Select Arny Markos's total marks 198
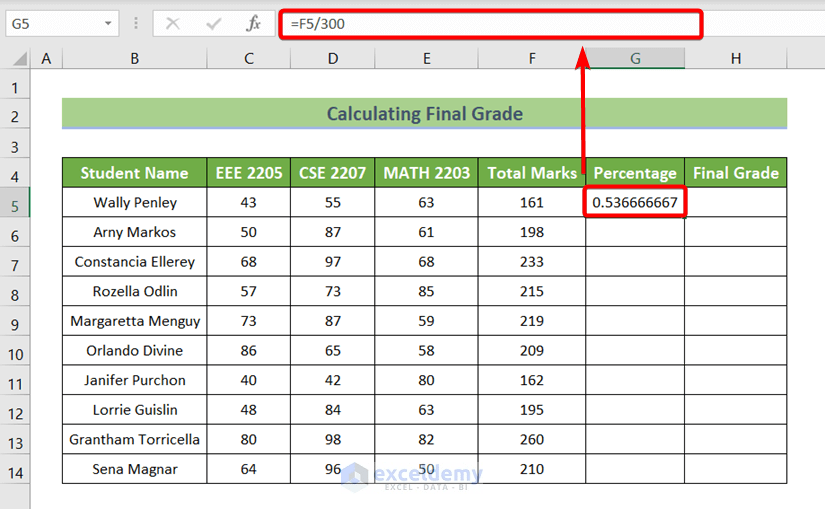Image resolution: width=825 pixels, height=509 pixels. (532, 232)
